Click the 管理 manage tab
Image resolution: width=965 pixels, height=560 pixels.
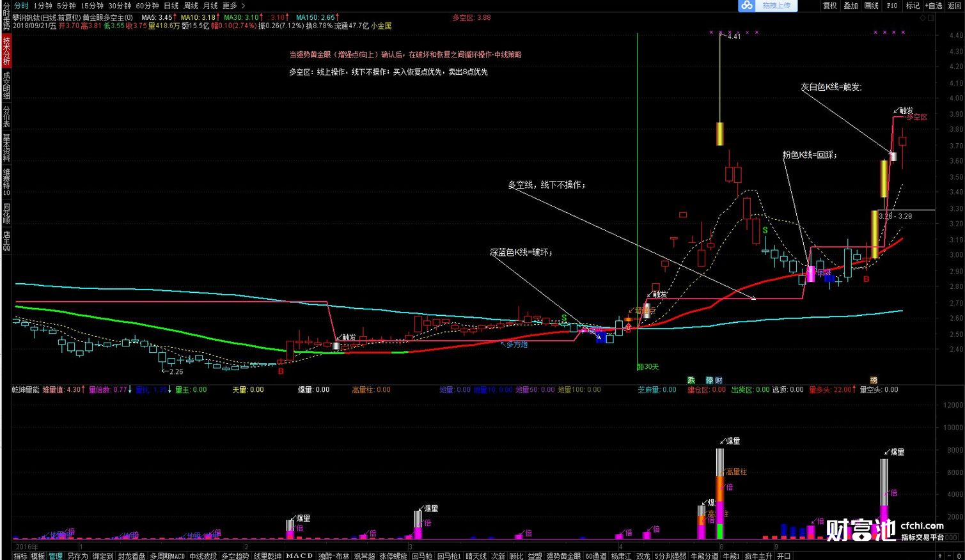point(56,556)
